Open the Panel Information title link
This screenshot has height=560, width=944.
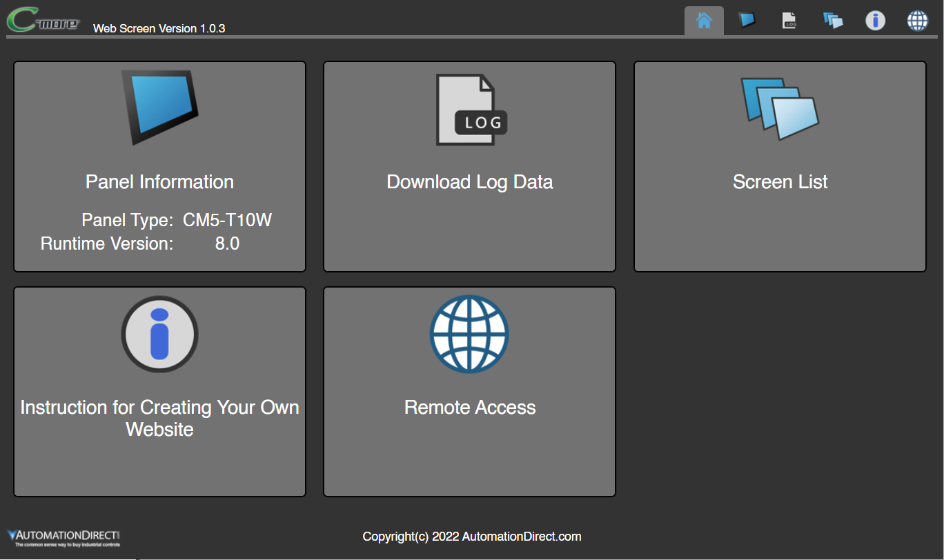coord(159,182)
